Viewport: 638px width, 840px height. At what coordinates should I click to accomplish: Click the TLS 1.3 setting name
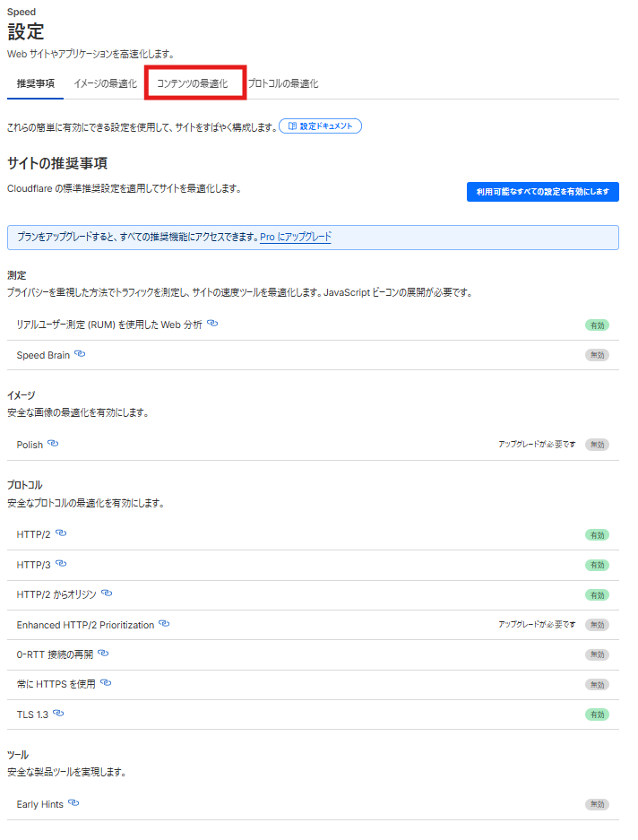click(x=32, y=714)
